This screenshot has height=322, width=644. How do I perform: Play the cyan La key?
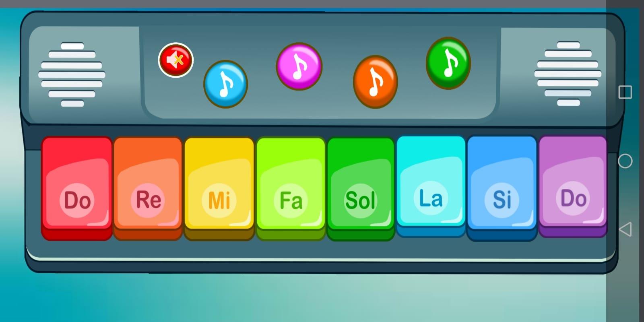431,186
